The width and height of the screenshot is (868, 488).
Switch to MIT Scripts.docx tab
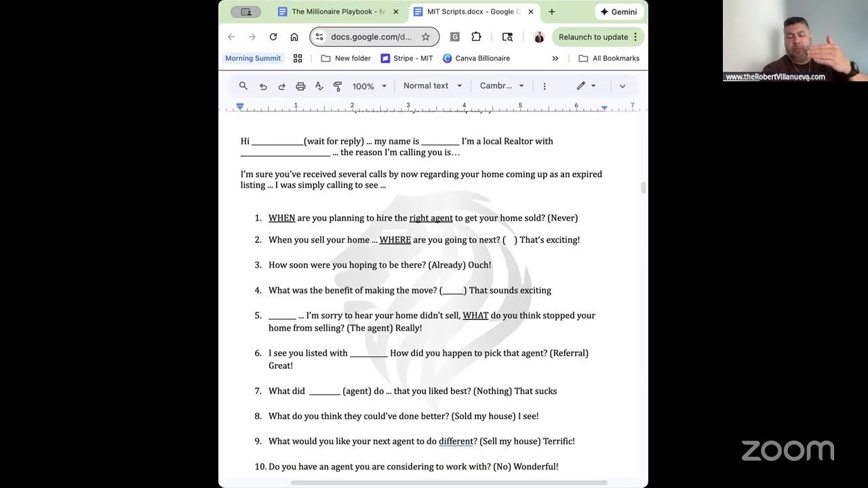click(473, 12)
